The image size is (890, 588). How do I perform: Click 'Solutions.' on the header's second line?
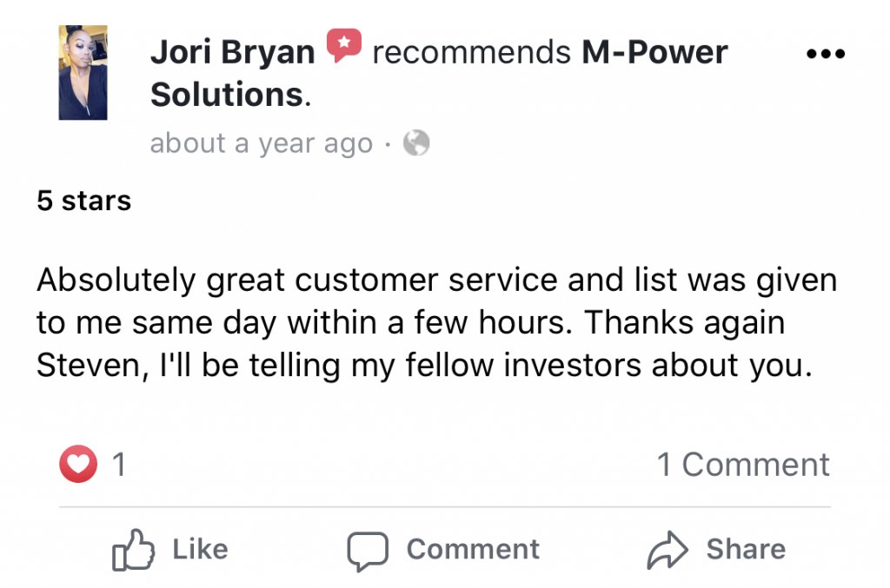tap(231, 94)
